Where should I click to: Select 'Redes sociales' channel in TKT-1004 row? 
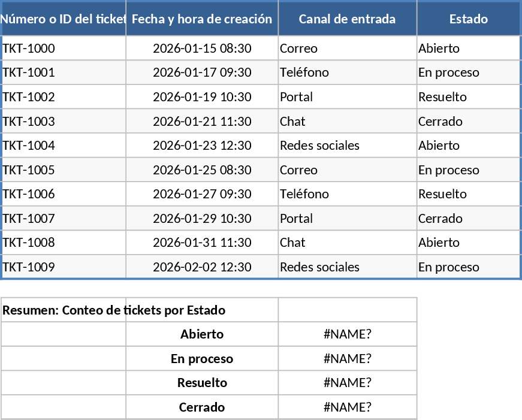[x=347, y=146]
